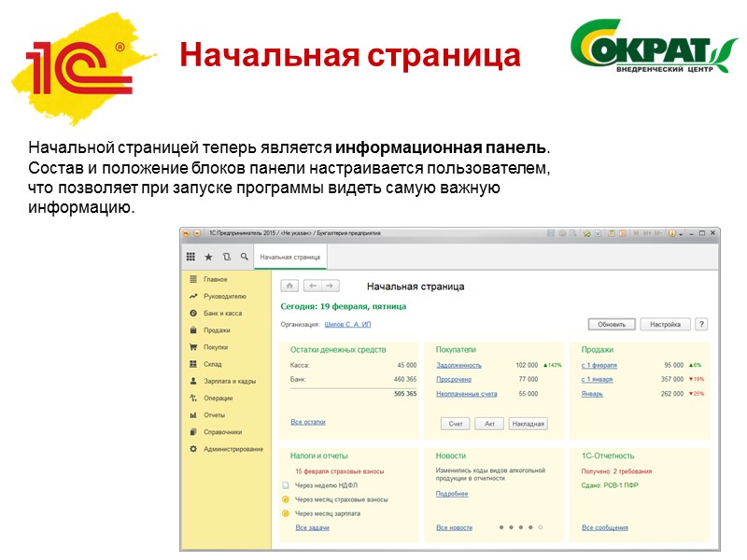Click the Через месяц зарплата icon
The width and height of the screenshot is (747, 560).
286,513
